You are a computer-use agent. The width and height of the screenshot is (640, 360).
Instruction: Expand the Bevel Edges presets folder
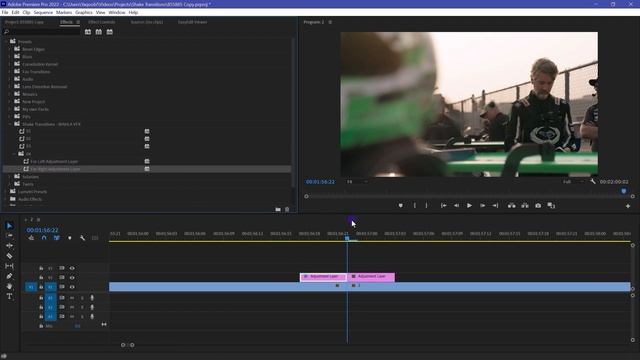pyautogui.click(x=10, y=49)
